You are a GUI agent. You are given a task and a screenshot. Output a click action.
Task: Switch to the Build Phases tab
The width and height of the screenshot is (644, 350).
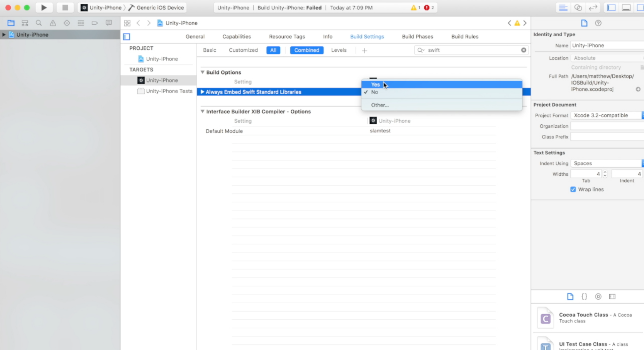click(x=417, y=36)
